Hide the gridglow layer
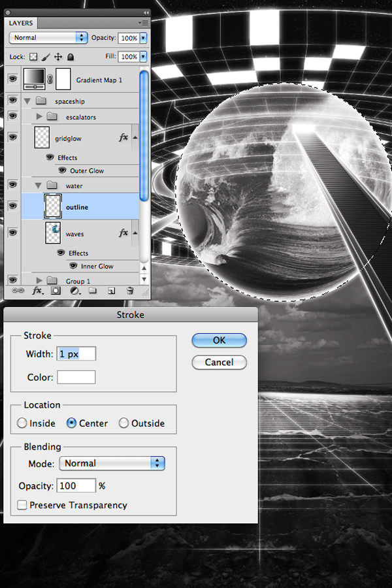 12,137
